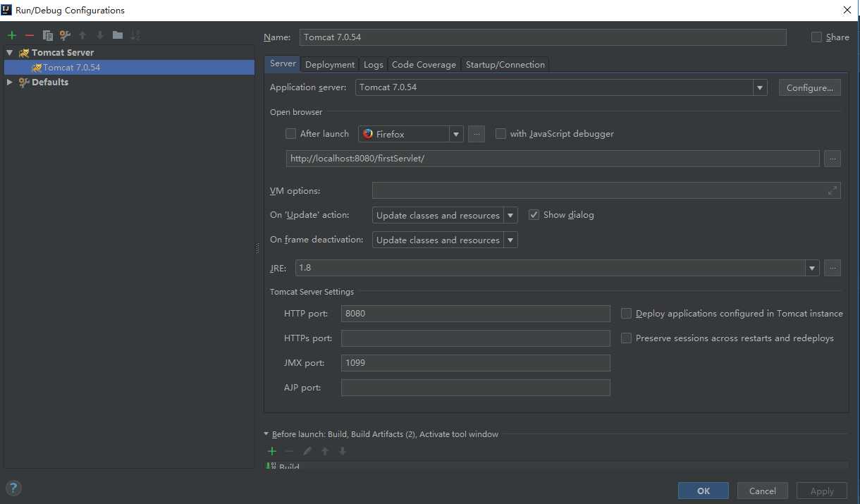Click into the JMX port field
The image size is (860, 504).
coord(476,363)
